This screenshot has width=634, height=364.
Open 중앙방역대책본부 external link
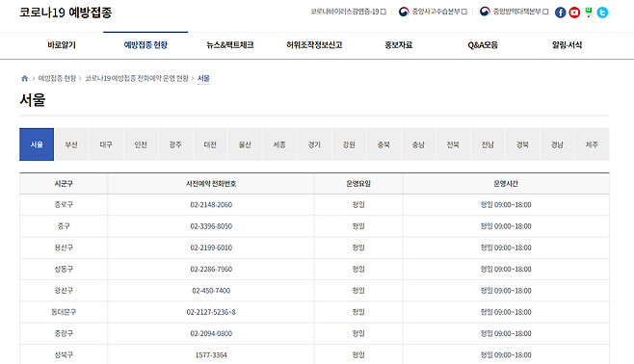tap(514, 12)
